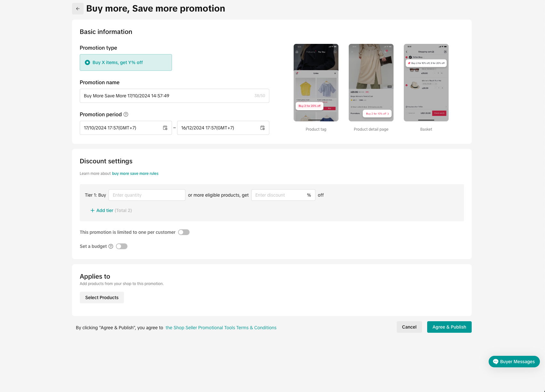Screen dimensions: 545x392
Task: Open the end date calendar icon
Action: pyautogui.click(x=263, y=128)
